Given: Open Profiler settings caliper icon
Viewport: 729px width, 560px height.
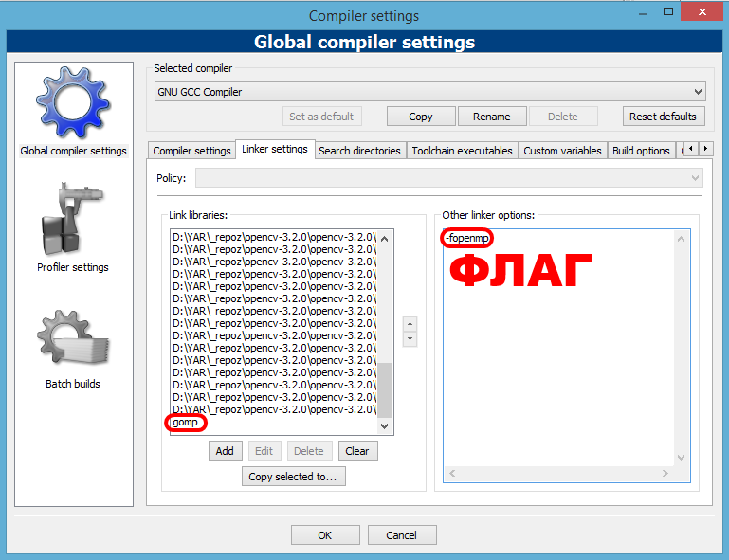Looking at the screenshot, I should pyautogui.click(x=72, y=219).
